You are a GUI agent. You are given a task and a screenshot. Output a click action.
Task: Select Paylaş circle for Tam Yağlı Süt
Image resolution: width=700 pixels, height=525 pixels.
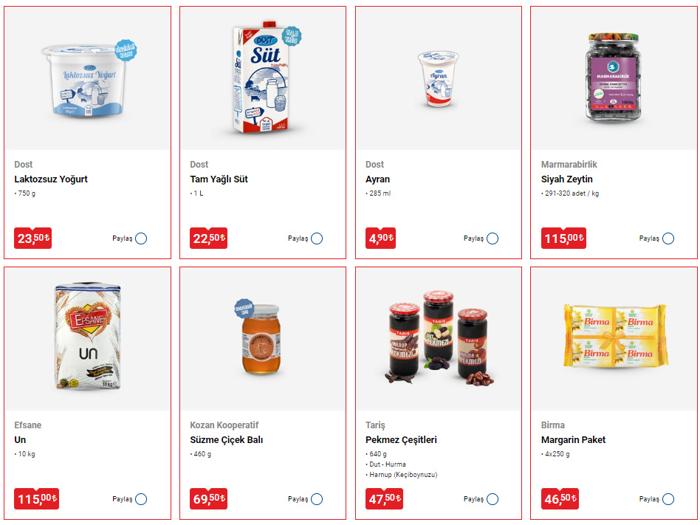(x=317, y=238)
